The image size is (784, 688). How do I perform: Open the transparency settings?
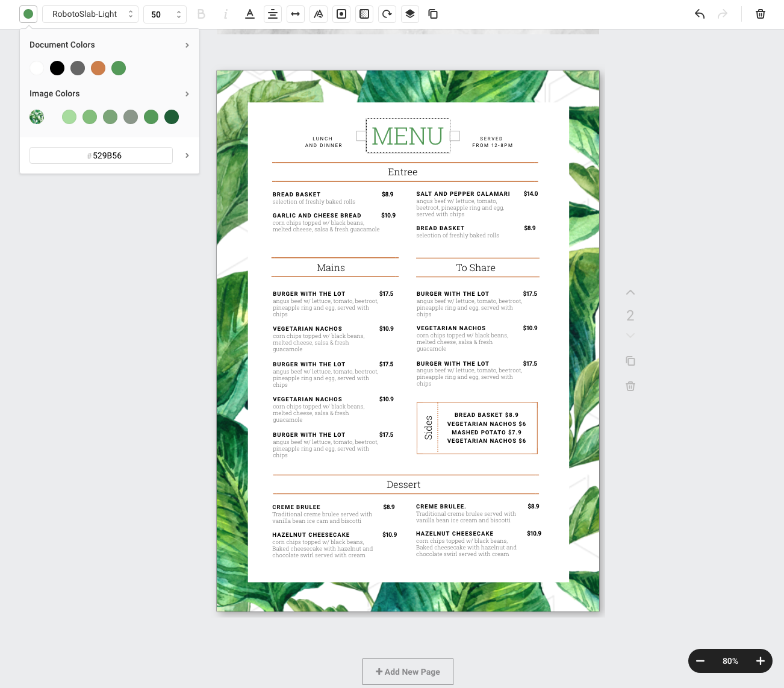pos(364,14)
